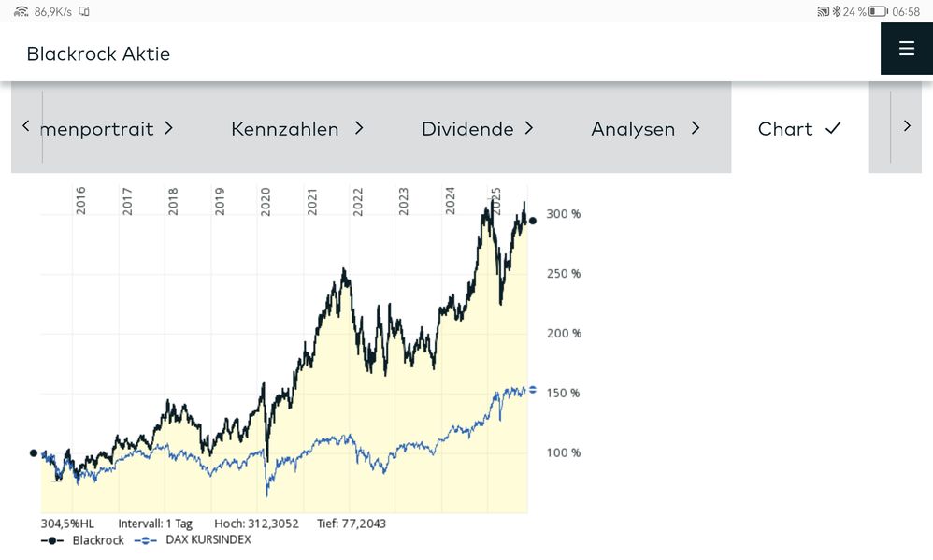Tap the WiFi status icon
Viewport: 933px width, 560px height.
(x=21, y=11)
